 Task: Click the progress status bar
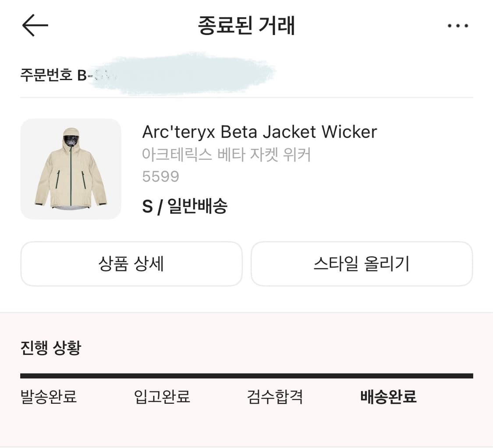[246, 374]
